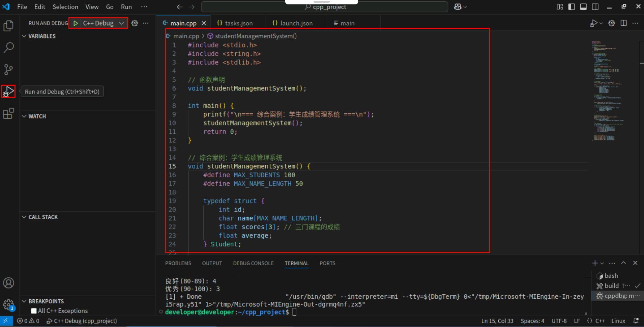Click the cpp_project command center search box
Screen dimensions: 644x327
[x=325, y=7]
